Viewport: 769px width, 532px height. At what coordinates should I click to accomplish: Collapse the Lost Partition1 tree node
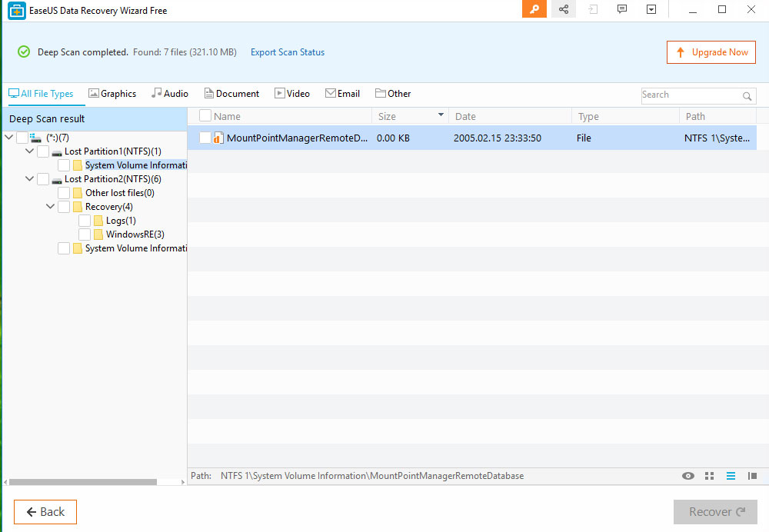[x=29, y=151]
